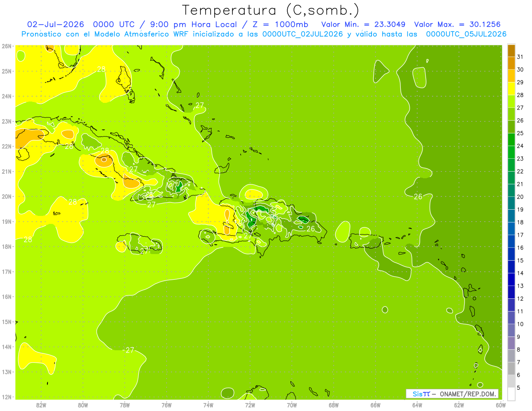532x411 pixels.
Task: Click the teal legend swatch between 19 and 20
Action: tap(511, 203)
